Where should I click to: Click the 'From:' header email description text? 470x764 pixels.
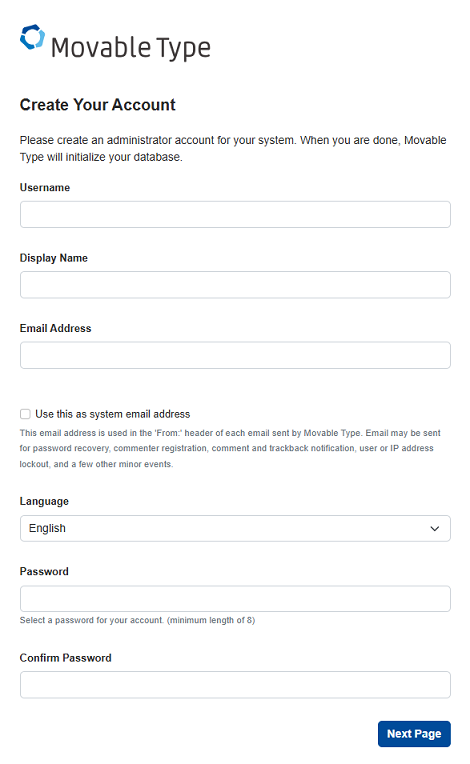tap(230, 448)
